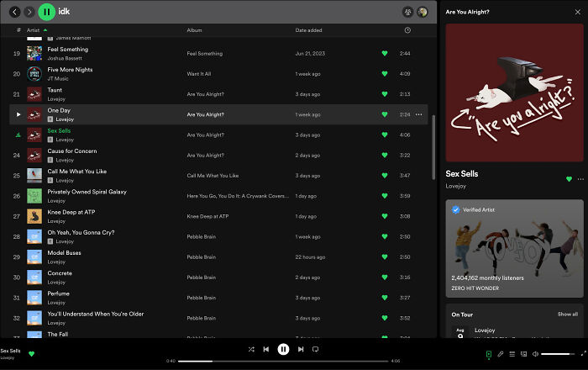Open more options for the One Day row
Screen dimensions: 588x370
point(419,114)
